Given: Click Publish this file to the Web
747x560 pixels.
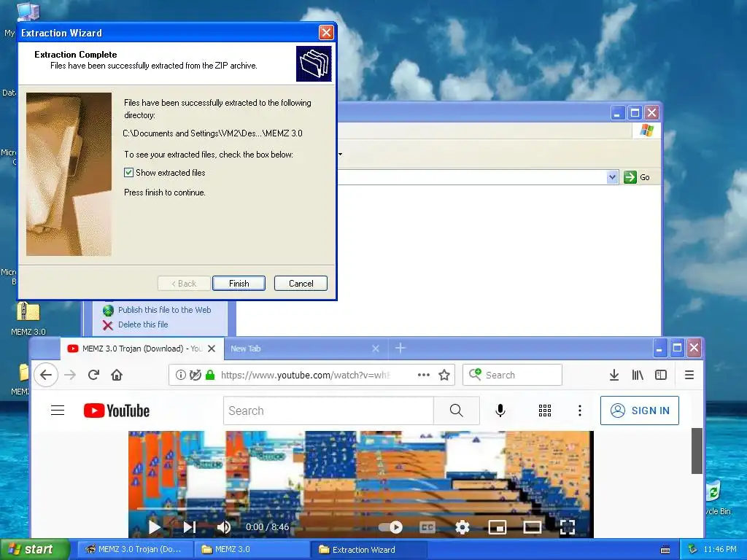Looking at the screenshot, I should click(x=164, y=310).
